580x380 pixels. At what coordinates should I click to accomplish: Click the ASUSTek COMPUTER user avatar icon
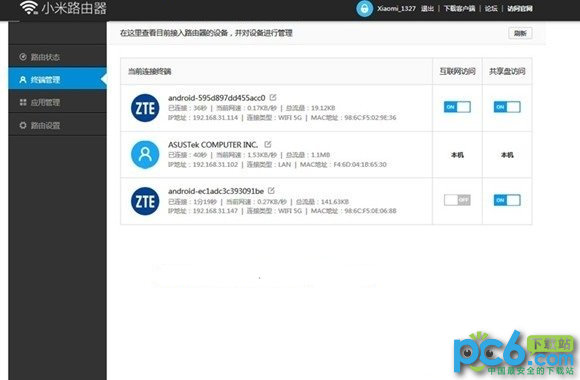[x=145, y=154]
